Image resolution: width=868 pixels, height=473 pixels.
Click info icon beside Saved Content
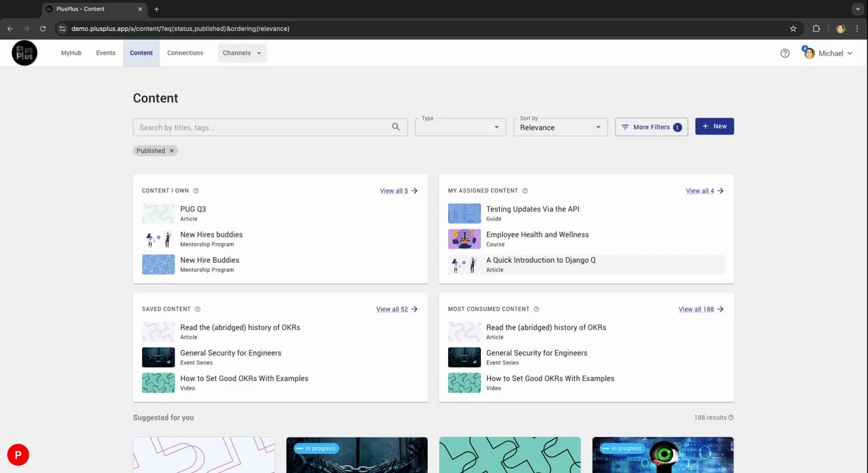(x=198, y=309)
